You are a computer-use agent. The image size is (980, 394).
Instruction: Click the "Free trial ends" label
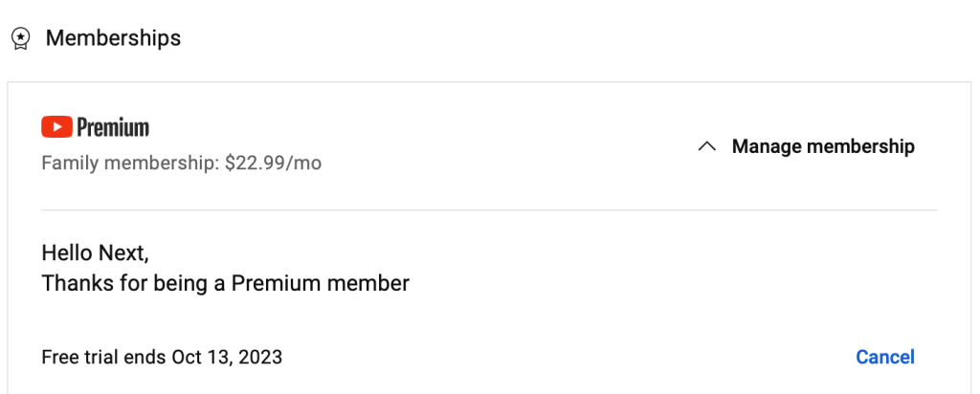[x=104, y=358]
